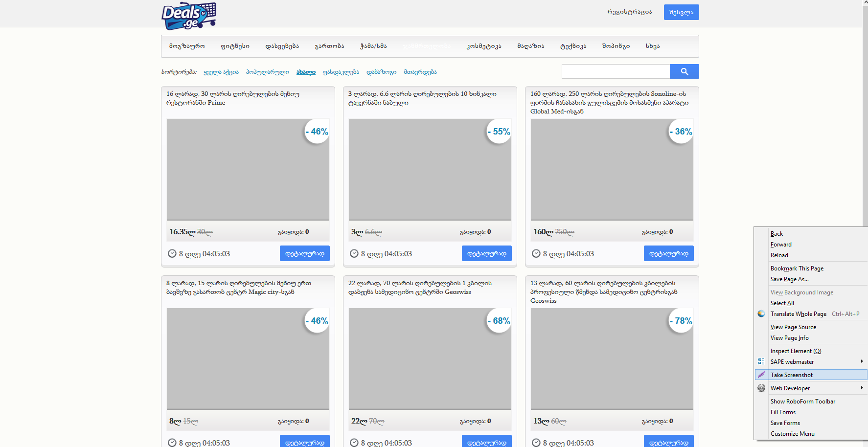Open the მაღაზია category tab

(531, 46)
